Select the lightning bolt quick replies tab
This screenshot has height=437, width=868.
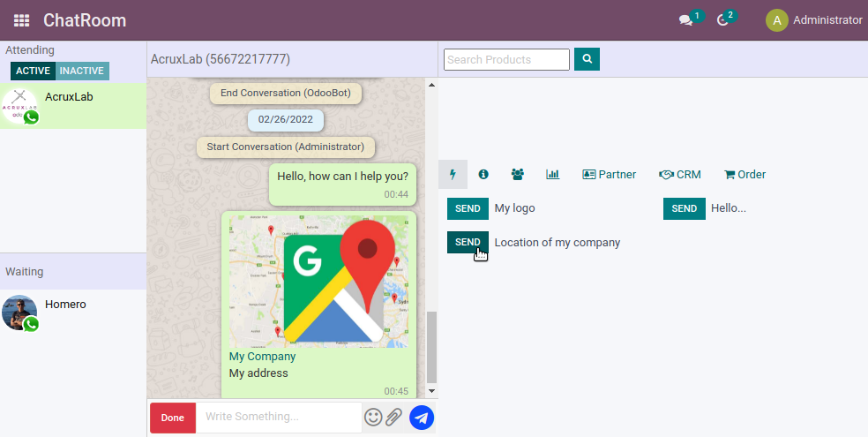[453, 175]
